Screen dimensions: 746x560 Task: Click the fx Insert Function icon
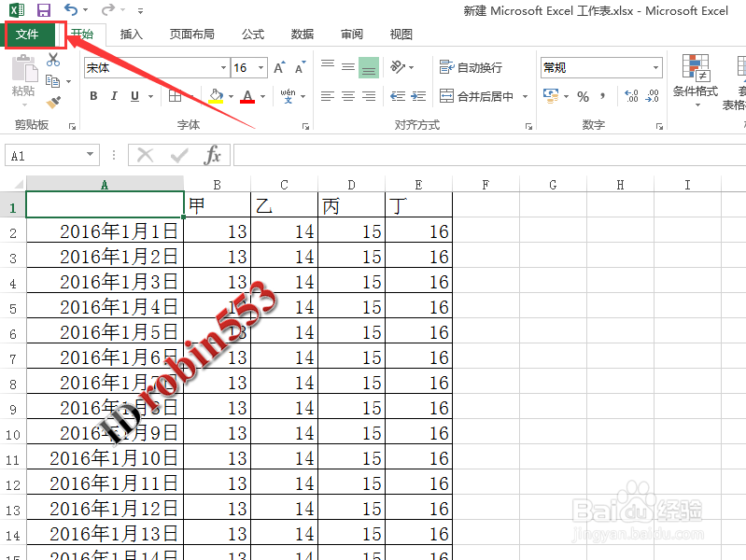pyautogui.click(x=212, y=155)
